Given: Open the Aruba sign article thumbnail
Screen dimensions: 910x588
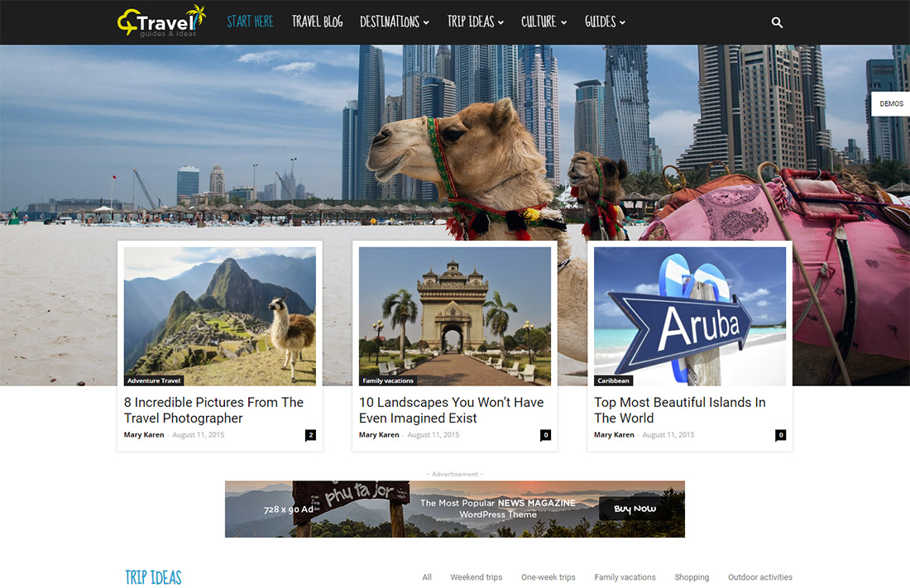Looking at the screenshot, I should pyautogui.click(x=690, y=317).
